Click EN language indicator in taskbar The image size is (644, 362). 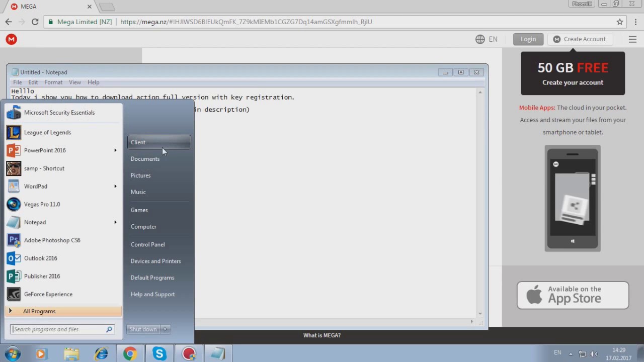[x=557, y=352]
